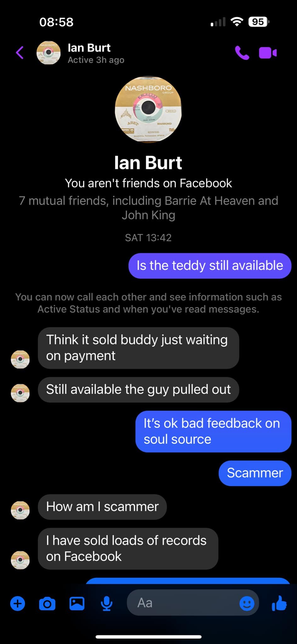
Task: Tap the large Nashboro record profile picture
Action: pos(148,109)
